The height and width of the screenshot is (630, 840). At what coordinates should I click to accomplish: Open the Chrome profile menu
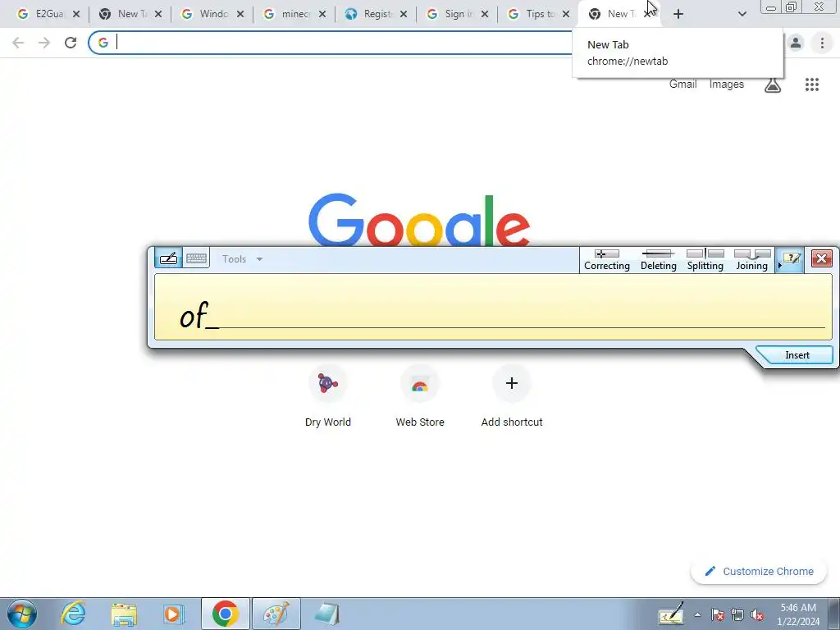tap(796, 43)
